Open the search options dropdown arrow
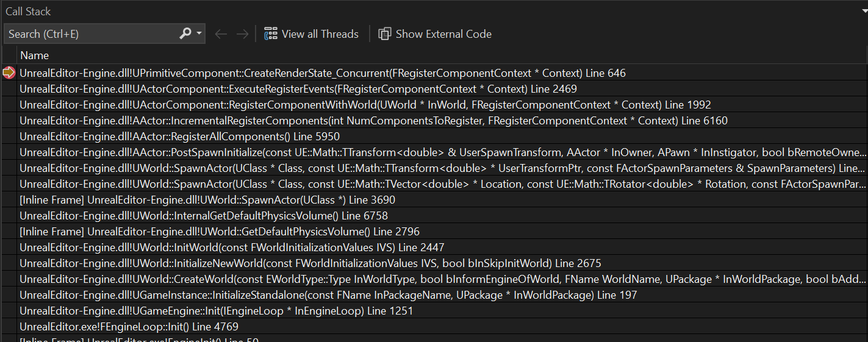Image resolution: width=868 pixels, height=342 pixels. click(199, 34)
